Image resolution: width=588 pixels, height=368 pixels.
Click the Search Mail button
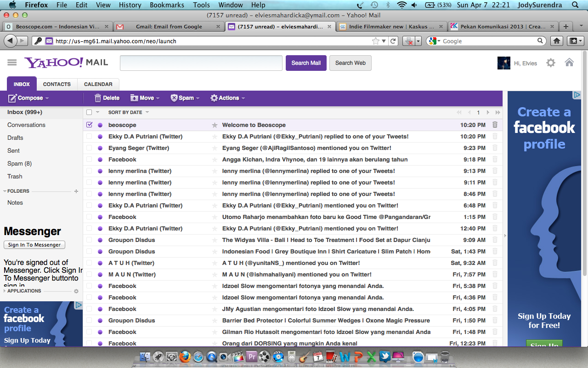(306, 63)
